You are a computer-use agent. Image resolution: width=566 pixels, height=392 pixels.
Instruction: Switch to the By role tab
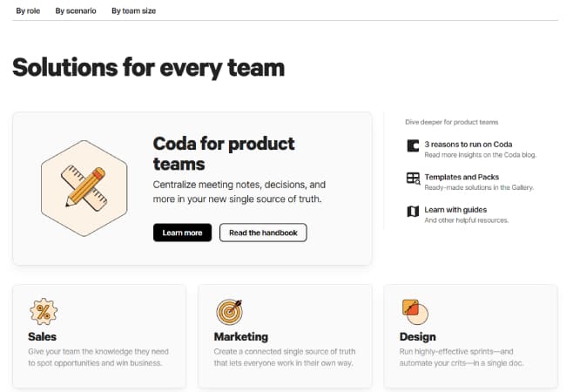[x=27, y=10]
